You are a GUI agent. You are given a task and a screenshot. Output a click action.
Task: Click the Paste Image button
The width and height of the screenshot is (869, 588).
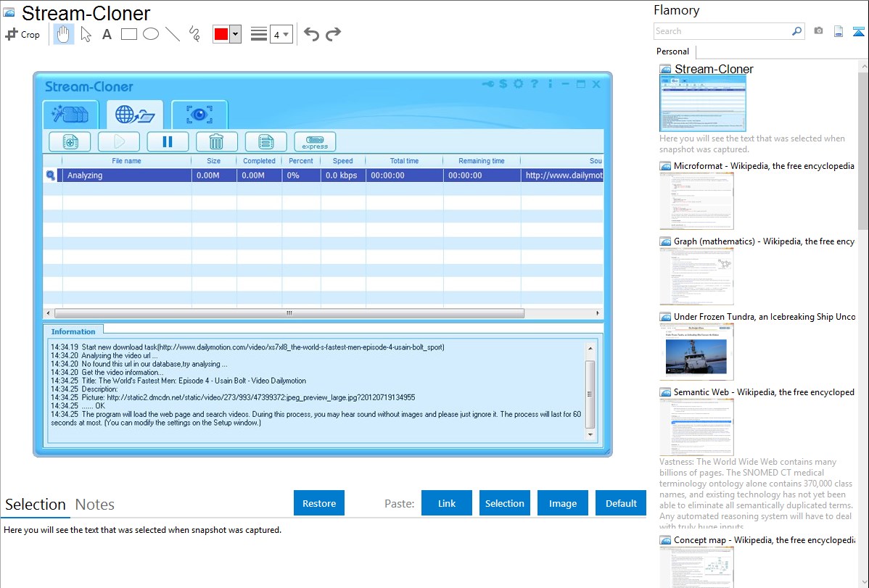pyautogui.click(x=562, y=503)
